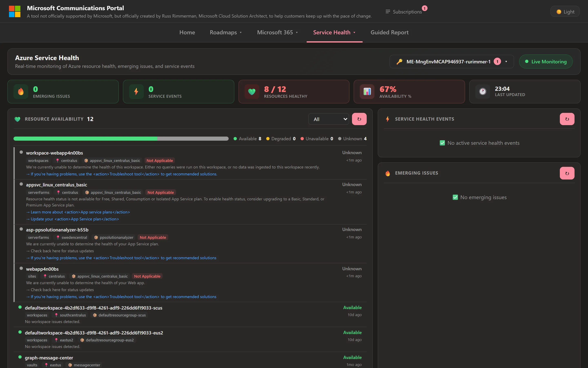Click the No active service health events checkmark
This screenshot has width=588, height=368.
[442, 143]
